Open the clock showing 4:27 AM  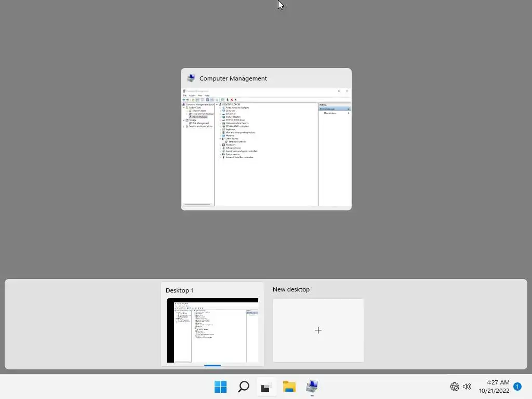tap(494, 387)
